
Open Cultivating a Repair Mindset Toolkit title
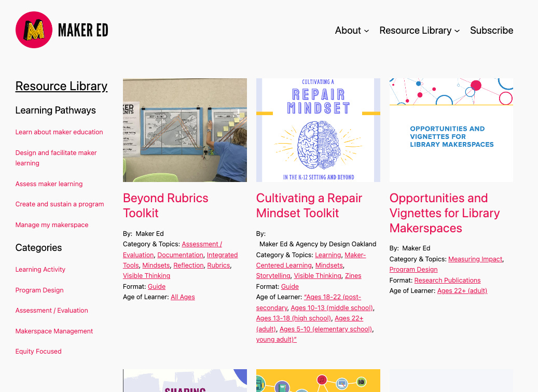(309, 206)
